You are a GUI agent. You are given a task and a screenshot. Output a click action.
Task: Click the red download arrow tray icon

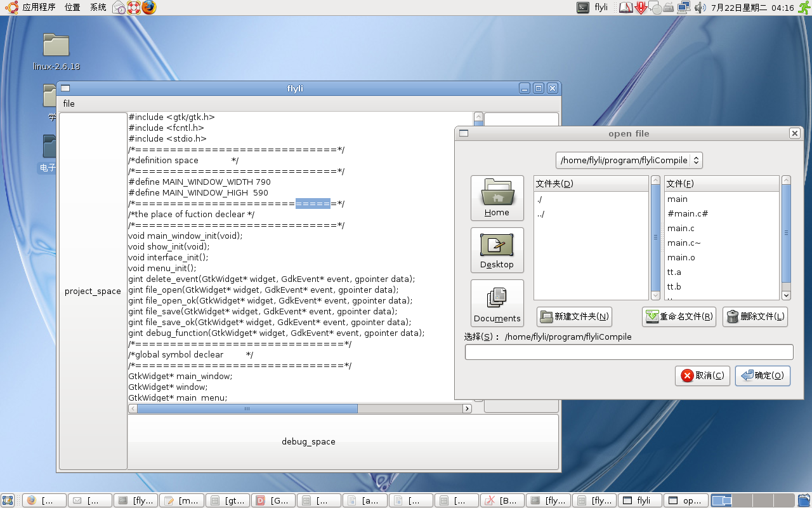[641, 8]
